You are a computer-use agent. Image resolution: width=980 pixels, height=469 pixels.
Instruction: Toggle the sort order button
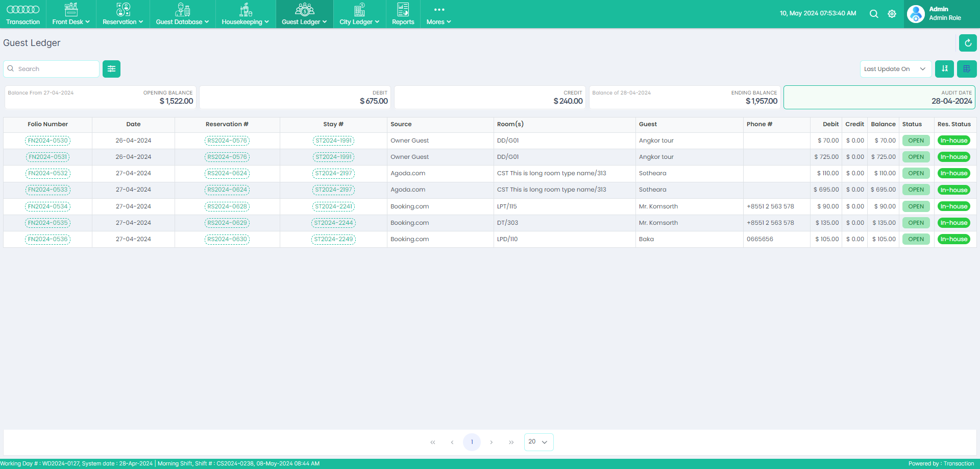click(944, 69)
